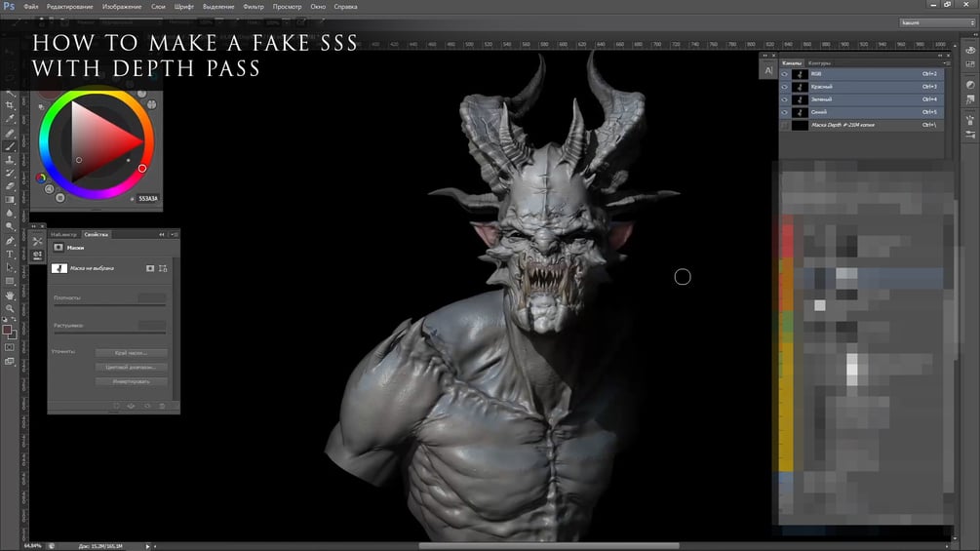Select the Dodge tool

click(x=10, y=227)
